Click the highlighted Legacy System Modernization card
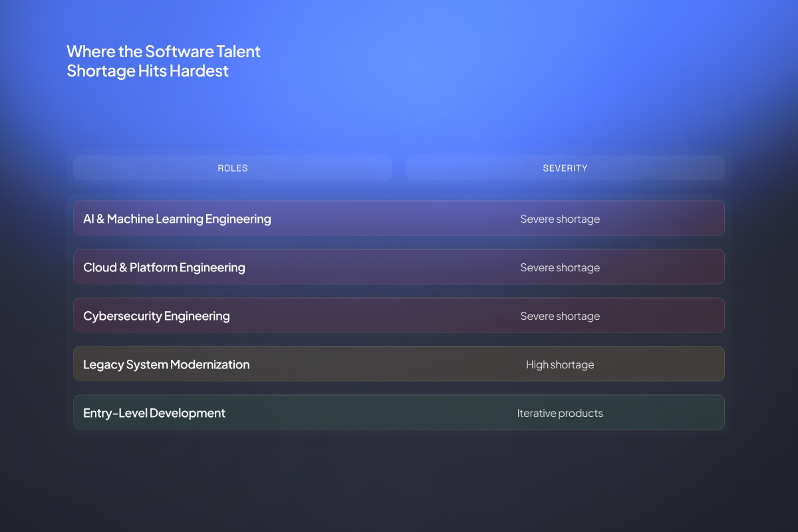 (399, 364)
